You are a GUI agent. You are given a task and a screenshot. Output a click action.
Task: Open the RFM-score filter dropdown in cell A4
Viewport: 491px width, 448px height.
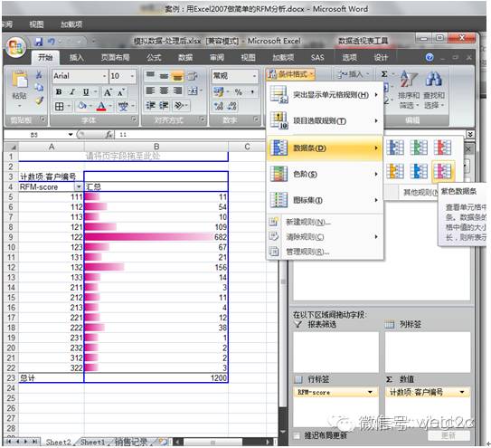79,186
